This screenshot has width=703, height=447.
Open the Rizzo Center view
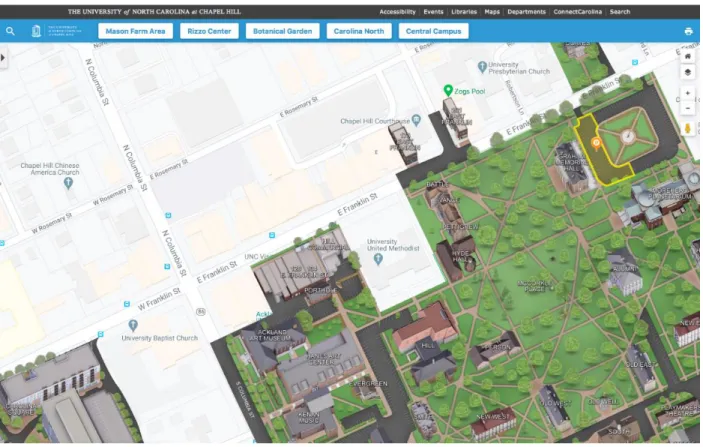(209, 31)
